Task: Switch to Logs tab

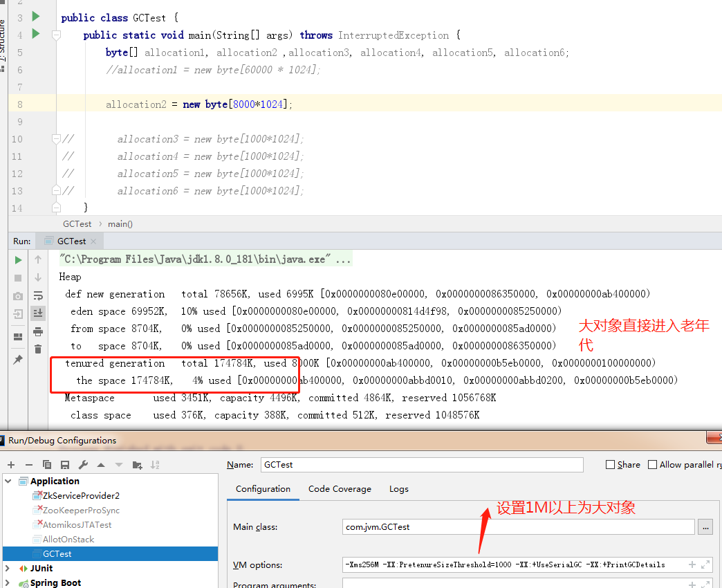Action: click(x=399, y=489)
